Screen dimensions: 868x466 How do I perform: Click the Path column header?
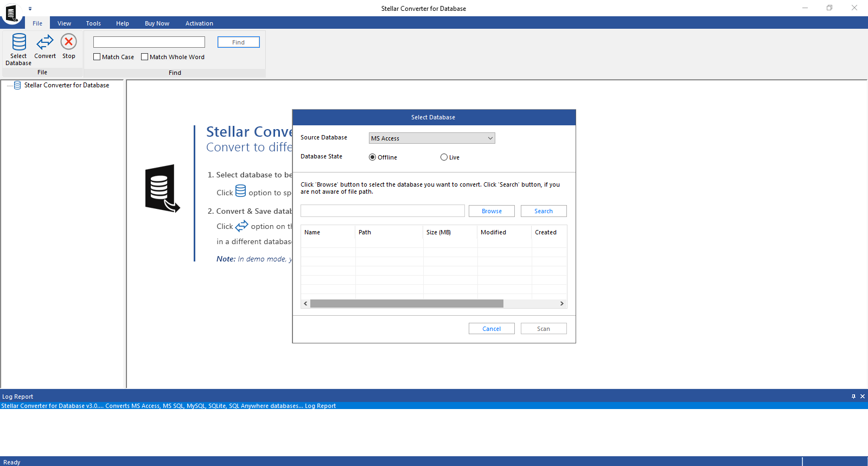[x=390, y=232]
